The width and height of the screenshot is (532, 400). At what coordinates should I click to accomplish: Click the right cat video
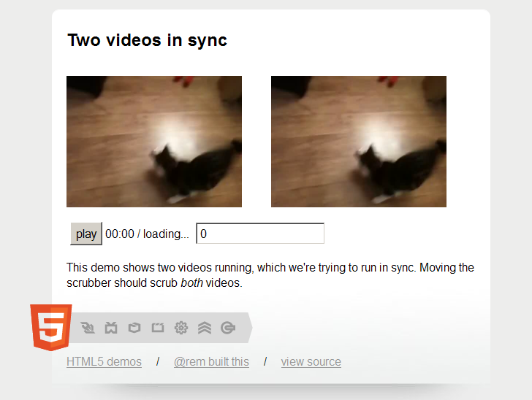pos(359,142)
